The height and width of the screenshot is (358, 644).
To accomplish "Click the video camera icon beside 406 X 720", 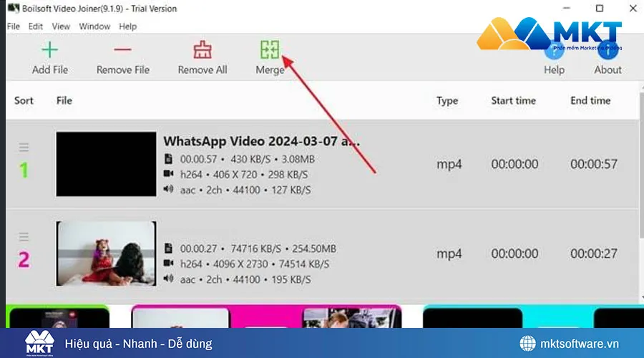I will click(168, 173).
